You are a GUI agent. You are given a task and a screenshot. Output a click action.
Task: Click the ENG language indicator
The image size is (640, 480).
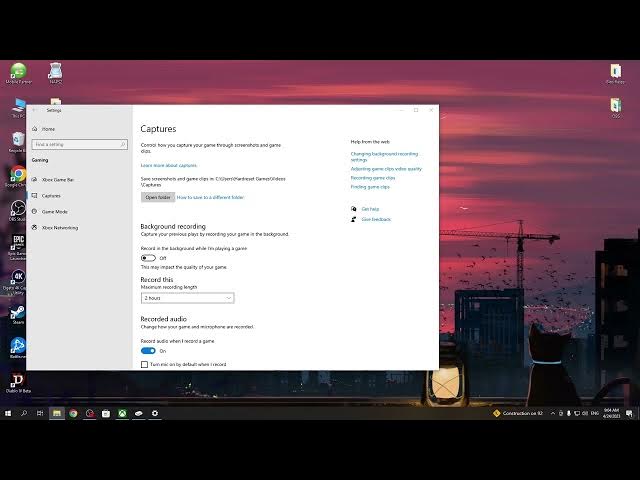coord(595,413)
